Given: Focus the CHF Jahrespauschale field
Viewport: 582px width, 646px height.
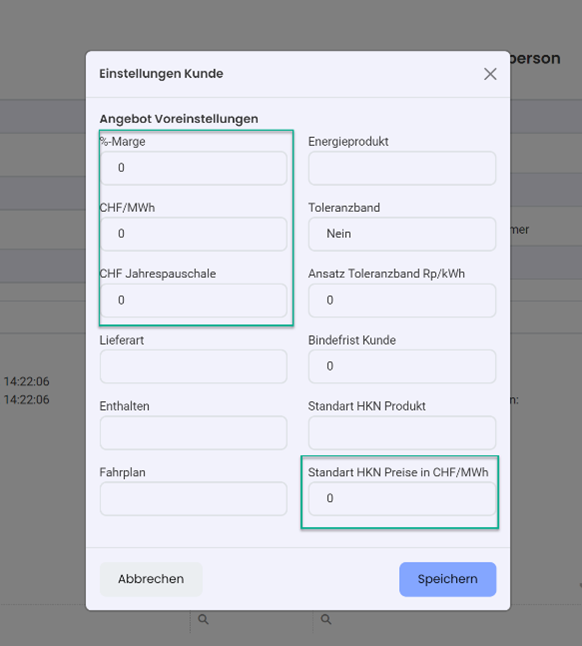Looking at the screenshot, I should point(194,300).
